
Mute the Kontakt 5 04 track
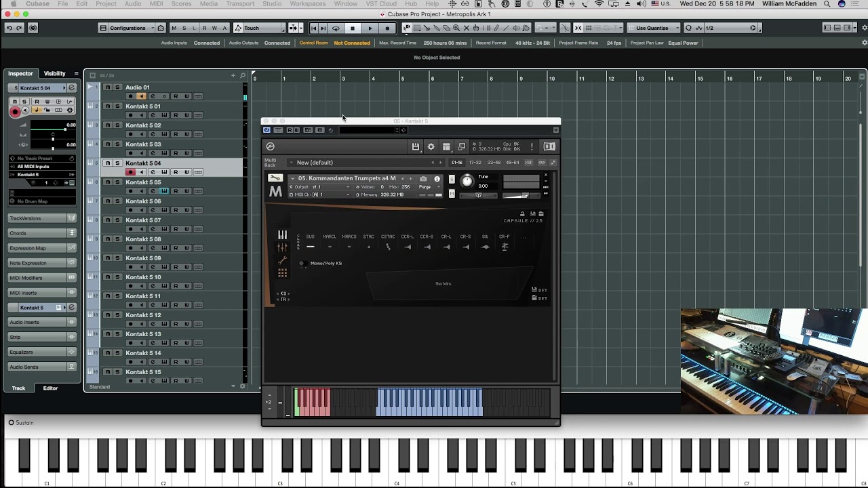[107, 163]
